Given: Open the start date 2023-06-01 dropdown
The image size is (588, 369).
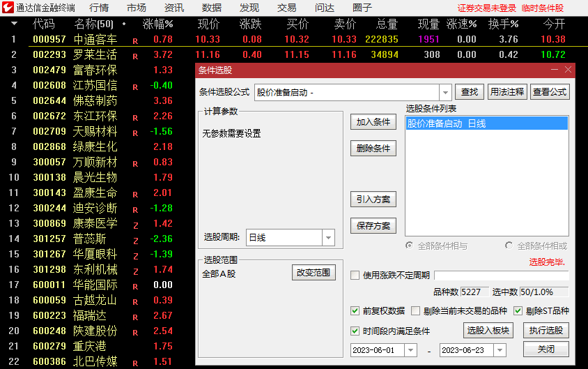Looking at the screenshot, I should click(x=410, y=350).
